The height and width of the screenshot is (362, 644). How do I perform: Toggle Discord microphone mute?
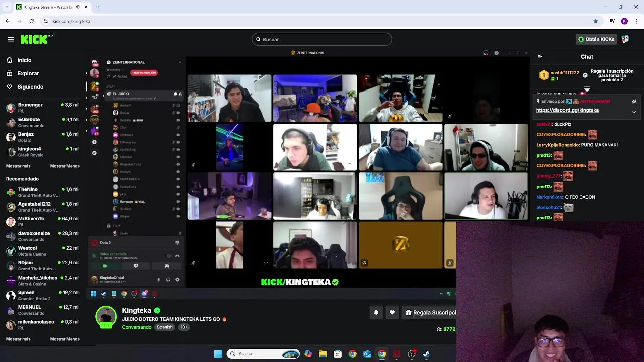click(x=158, y=280)
